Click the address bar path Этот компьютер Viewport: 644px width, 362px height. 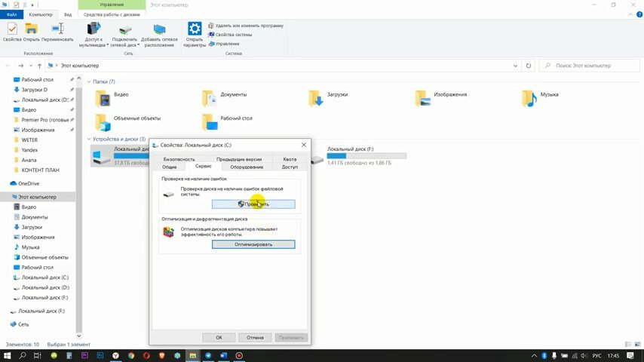point(80,66)
